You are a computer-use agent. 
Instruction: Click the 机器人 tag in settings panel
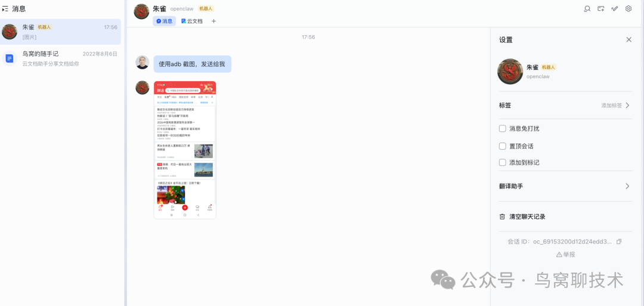pos(549,67)
